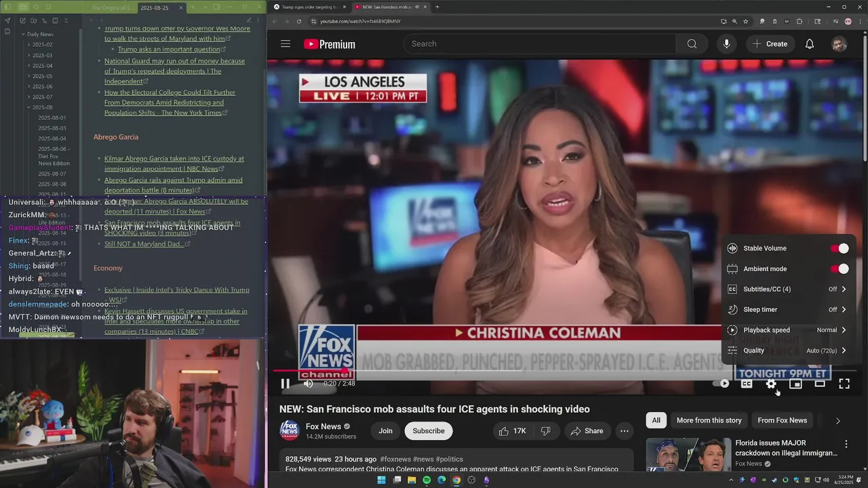Image resolution: width=868 pixels, height=488 pixels.
Task: Switch to miniplayer mode
Action: [x=795, y=384]
